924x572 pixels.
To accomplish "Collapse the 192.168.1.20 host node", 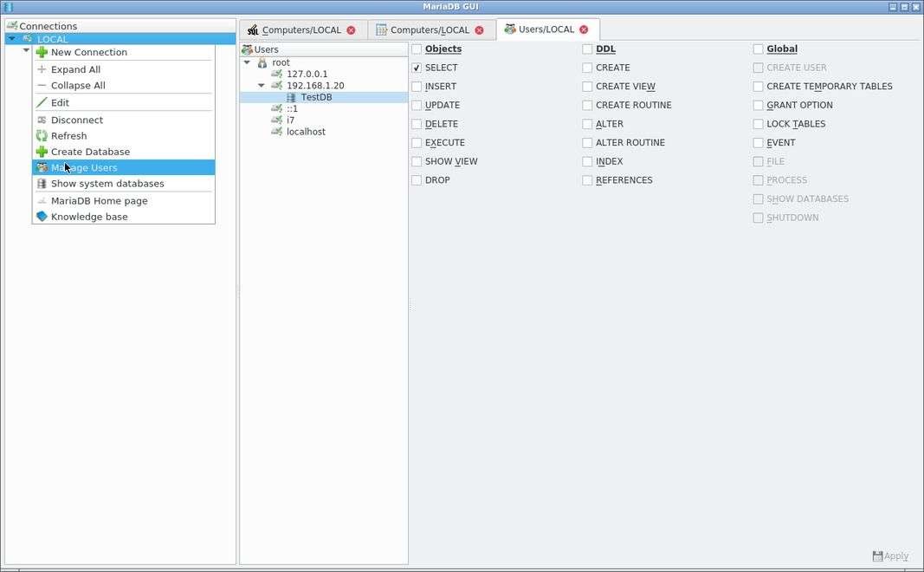I will (x=262, y=86).
